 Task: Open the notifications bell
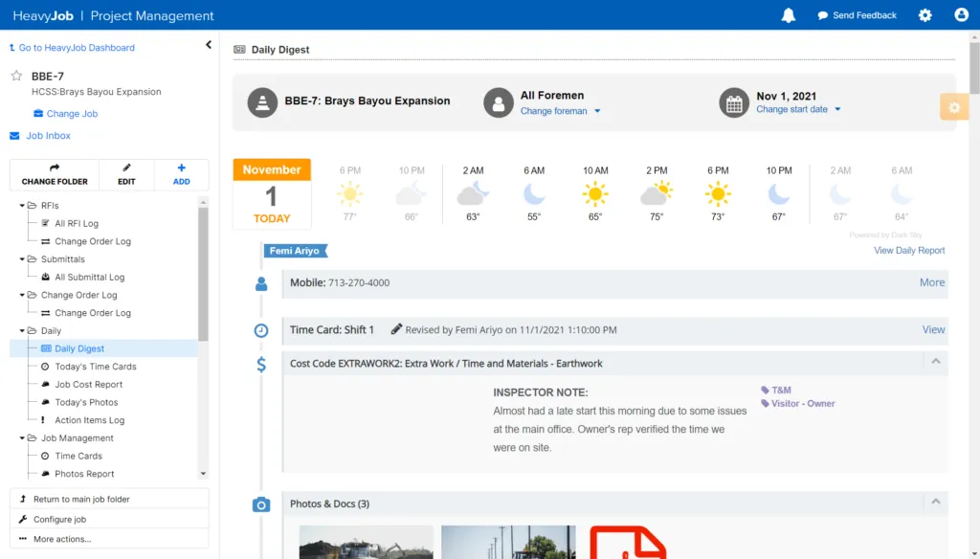(789, 15)
